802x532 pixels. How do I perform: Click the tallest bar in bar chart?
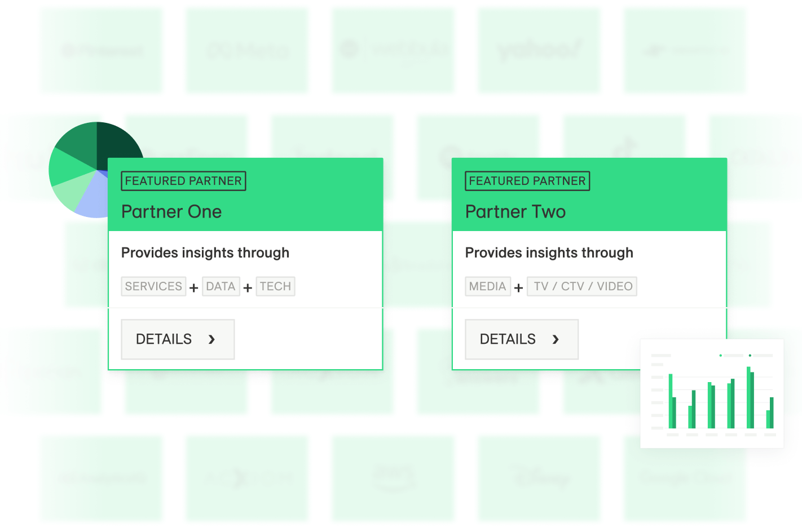pos(748,397)
